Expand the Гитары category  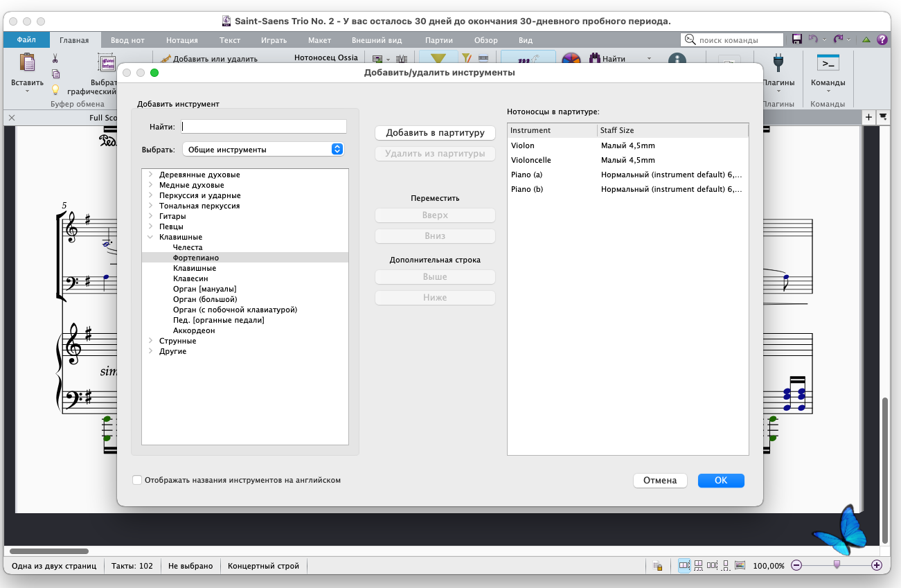(x=150, y=216)
